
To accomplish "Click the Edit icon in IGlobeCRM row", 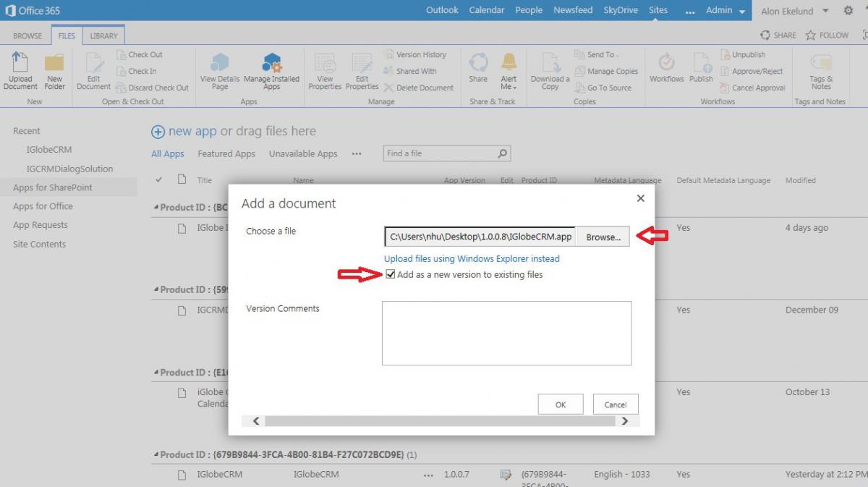I will (x=506, y=475).
